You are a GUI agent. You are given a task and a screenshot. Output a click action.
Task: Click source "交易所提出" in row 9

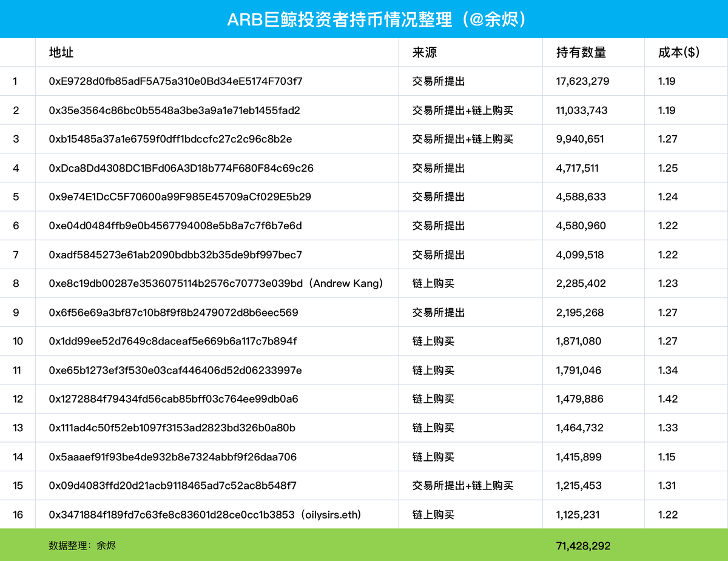tap(439, 312)
